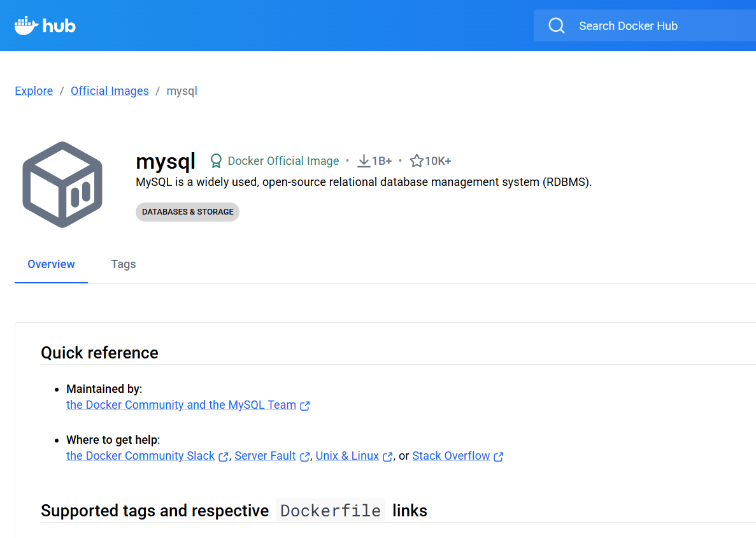Image resolution: width=756 pixels, height=538 pixels.
Task: Click the 1B+ pulls count
Action: (x=382, y=161)
